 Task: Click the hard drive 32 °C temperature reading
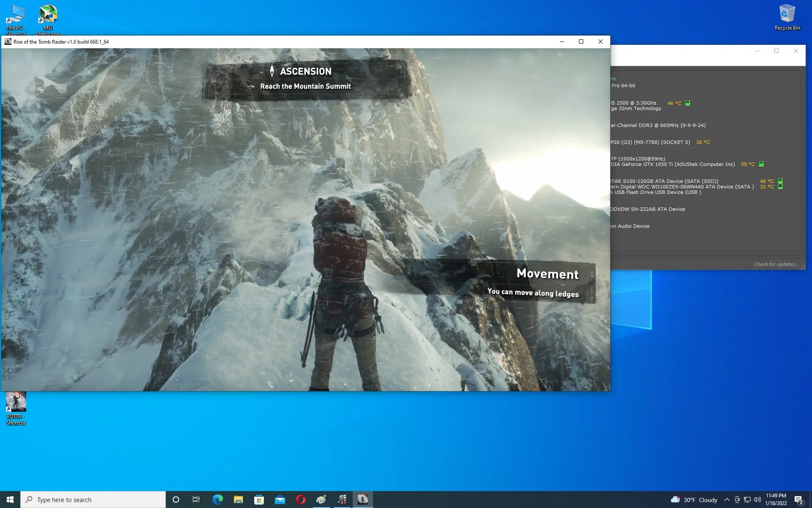(767, 187)
